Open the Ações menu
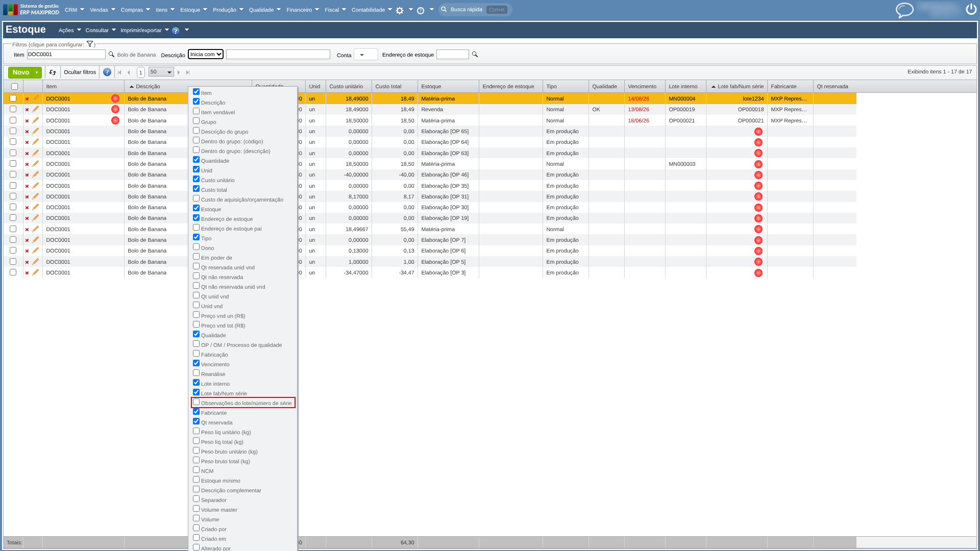The width and height of the screenshot is (980, 551). point(69,30)
